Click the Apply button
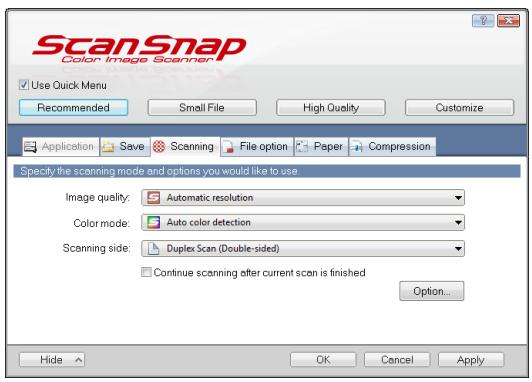 pos(471,360)
